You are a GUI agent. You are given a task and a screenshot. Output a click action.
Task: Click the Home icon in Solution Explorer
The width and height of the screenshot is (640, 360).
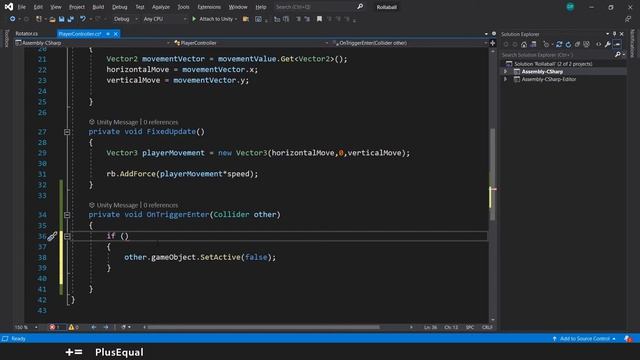[x=524, y=44]
